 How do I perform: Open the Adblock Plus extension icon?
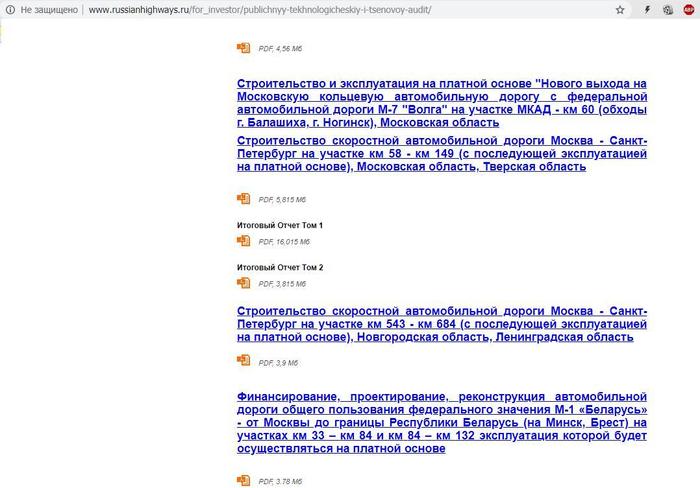(689, 9)
